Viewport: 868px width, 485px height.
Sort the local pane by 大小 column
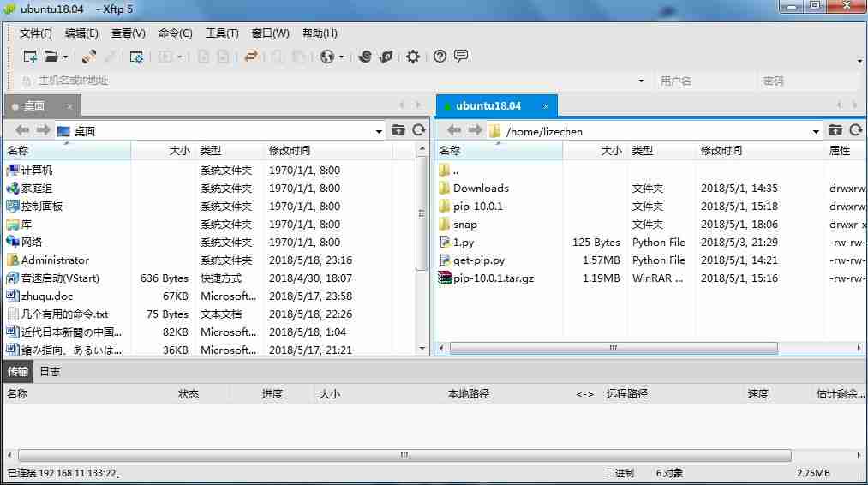[162, 151]
